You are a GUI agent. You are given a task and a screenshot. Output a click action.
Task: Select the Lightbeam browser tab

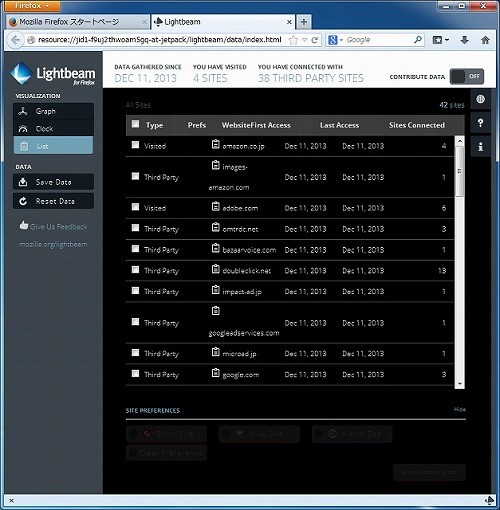coord(223,22)
